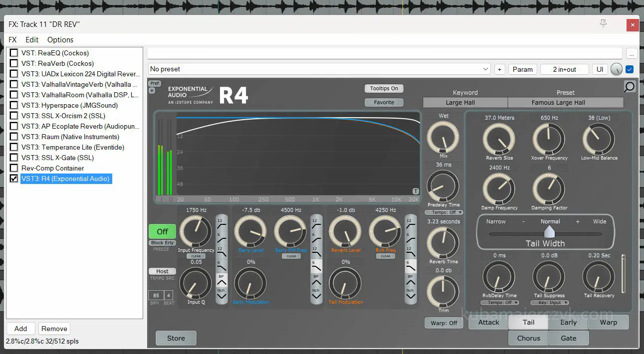This screenshot has height=354, width=644.
Task: Click the Reverb Size knob
Action: 499,139
